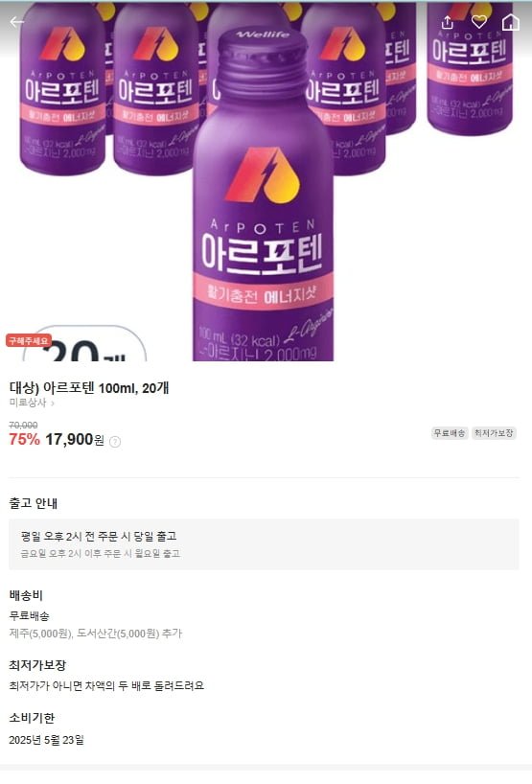Viewport: 532px width, 784px height.
Task: Select the product title 아르포텐 100ml, 20개
Action: pyautogui.click(x=89, y=387)
